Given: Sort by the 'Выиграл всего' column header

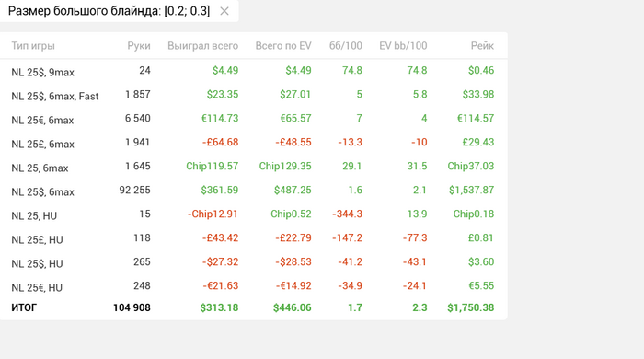Looking at the screenshot, I should point(203,46).
